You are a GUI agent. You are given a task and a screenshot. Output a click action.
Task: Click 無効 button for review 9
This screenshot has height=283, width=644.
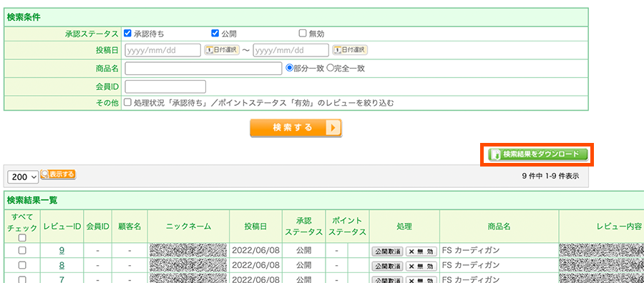(x=421, y=252)
